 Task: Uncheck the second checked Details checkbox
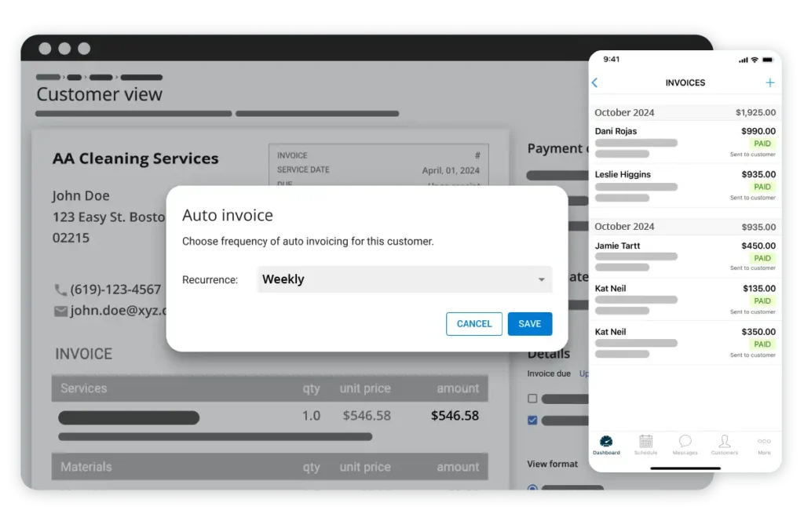click(532, 420)
